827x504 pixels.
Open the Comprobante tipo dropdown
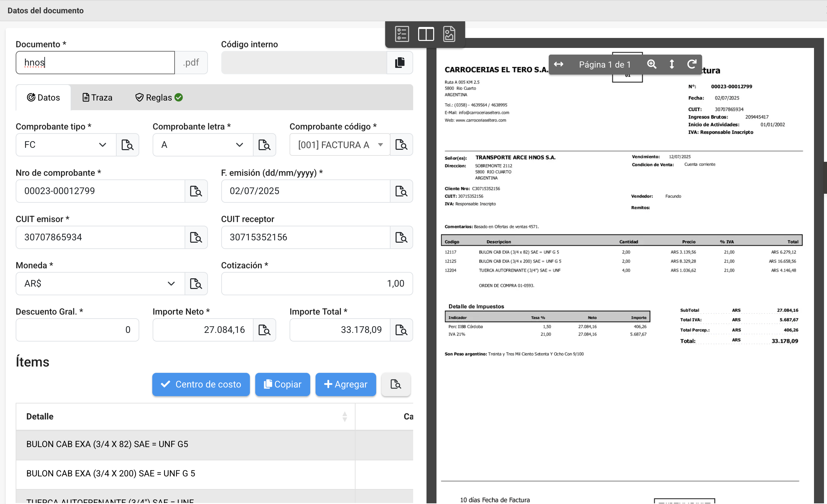pos(66,145)
